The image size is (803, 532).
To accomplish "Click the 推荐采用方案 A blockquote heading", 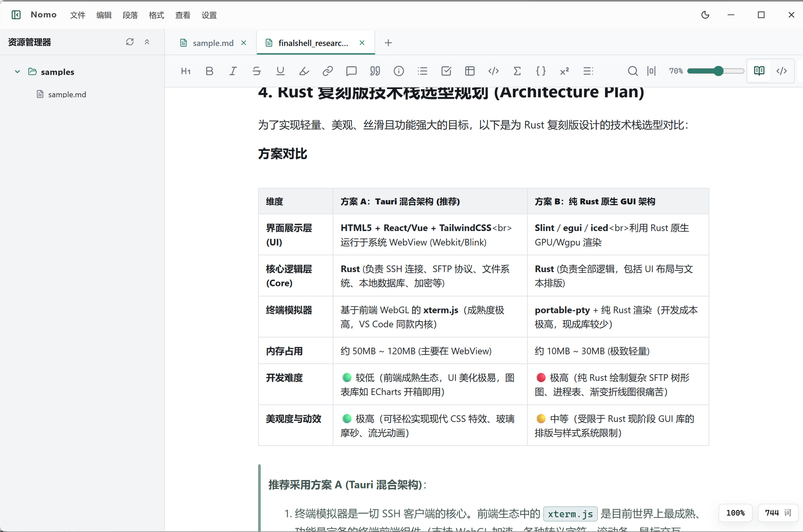I will coord(348,485).
